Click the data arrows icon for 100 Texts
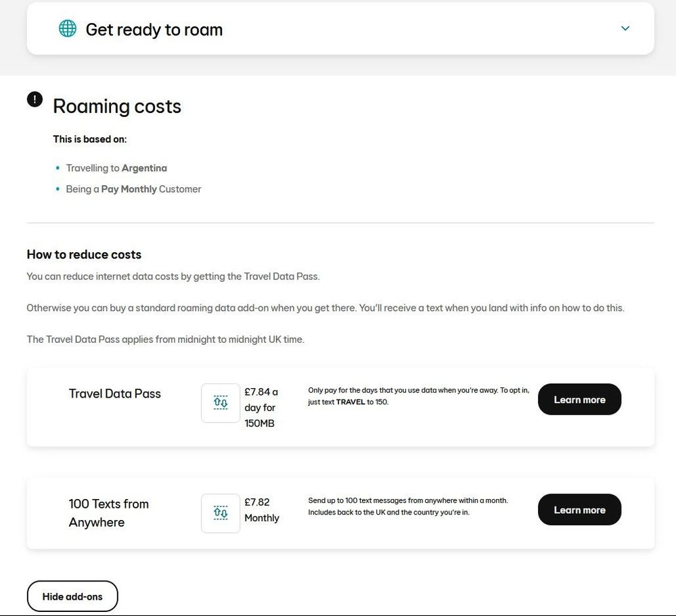 pyautogui.click(x=221, y=513)
